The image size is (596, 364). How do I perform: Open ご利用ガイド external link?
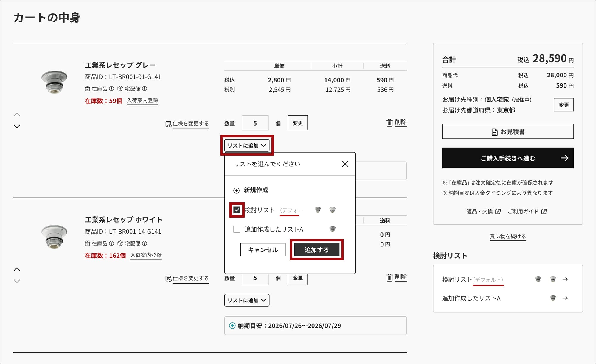527,212
